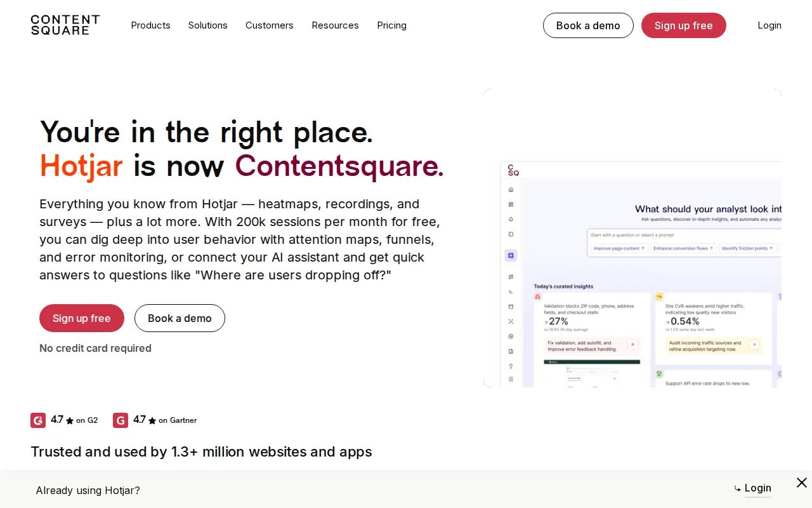Click the 'No credit card required' text
Viewport: 812px width, 508px height.
pyautogui.click(x=95, y=348)
